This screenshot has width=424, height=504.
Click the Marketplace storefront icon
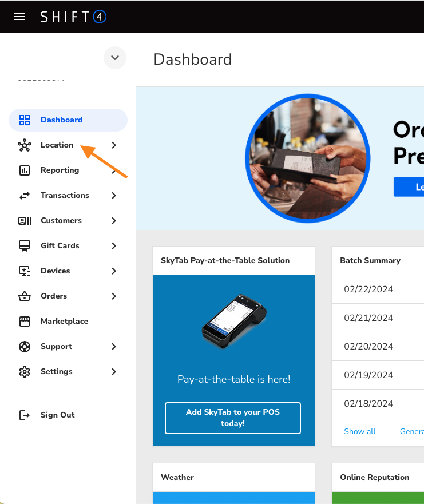25,321
